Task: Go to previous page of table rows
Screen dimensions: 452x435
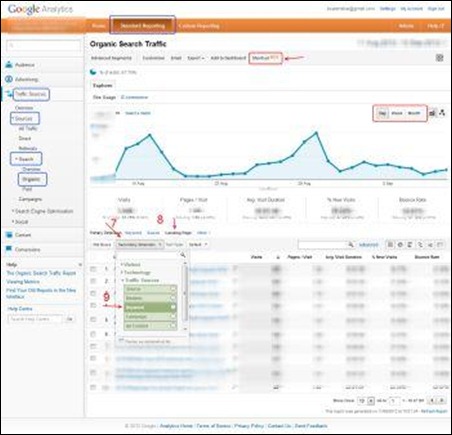Action: (432, 400)
